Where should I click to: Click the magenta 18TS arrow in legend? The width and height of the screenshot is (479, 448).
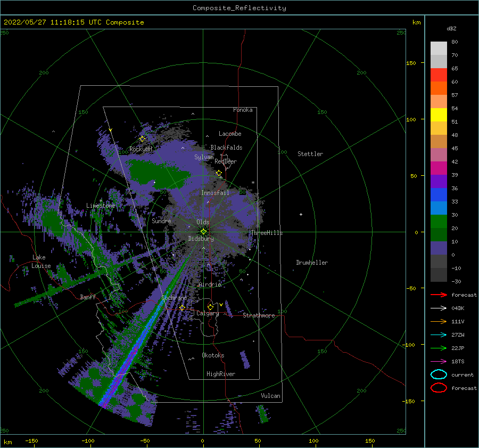coord(439,362)
